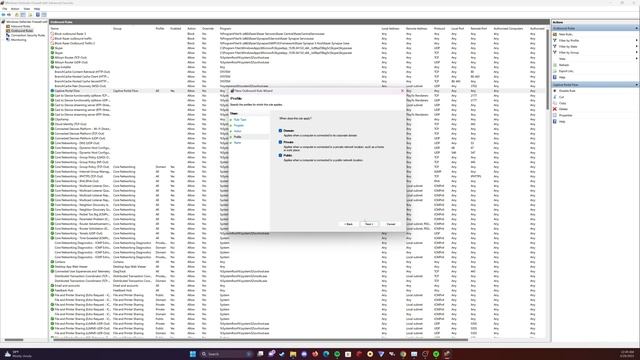The image size is (640, 360).
Task: Click Help under Captive Portal Flow actions
Action: [x=562, y=121]
